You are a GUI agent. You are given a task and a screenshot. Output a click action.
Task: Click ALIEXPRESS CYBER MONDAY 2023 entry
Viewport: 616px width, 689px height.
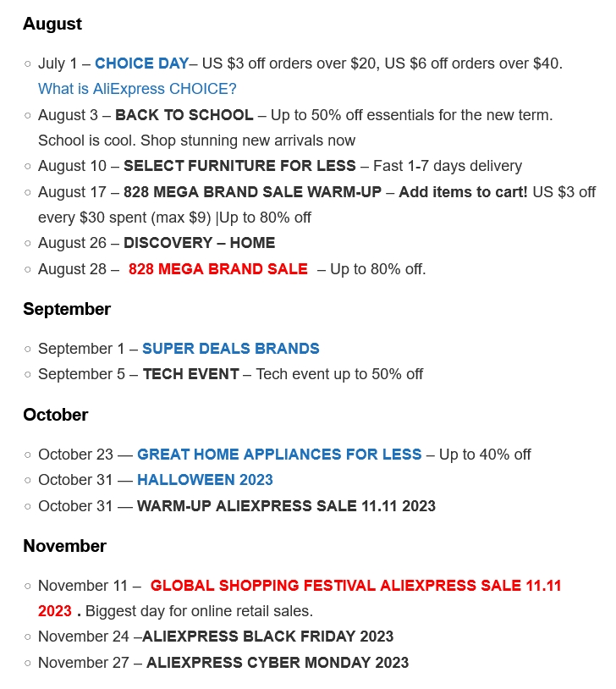[x=278, y=663]
